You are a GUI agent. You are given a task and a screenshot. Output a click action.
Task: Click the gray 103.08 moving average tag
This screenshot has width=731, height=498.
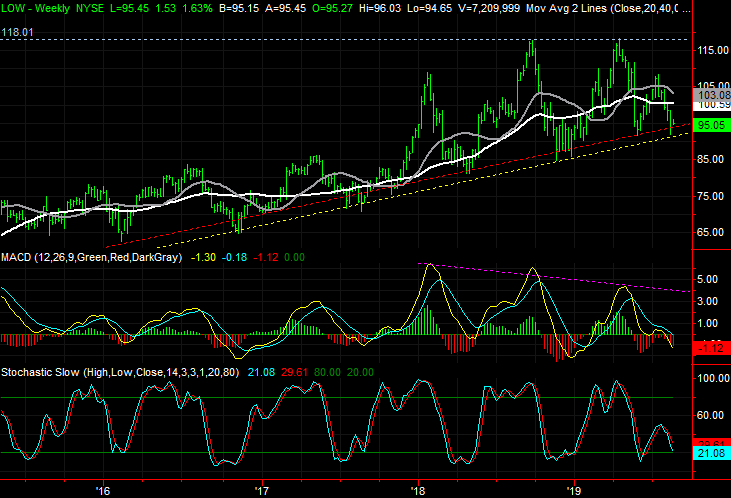712,95
